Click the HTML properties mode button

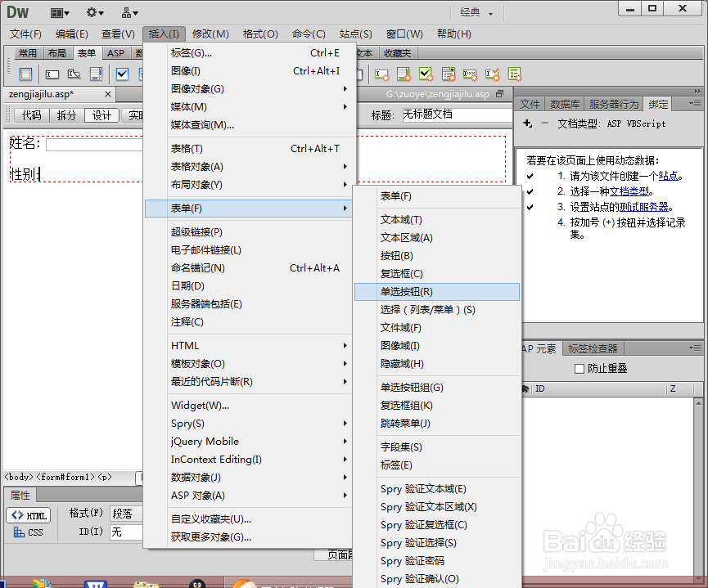pyautogui.click(x=29, y=515)
